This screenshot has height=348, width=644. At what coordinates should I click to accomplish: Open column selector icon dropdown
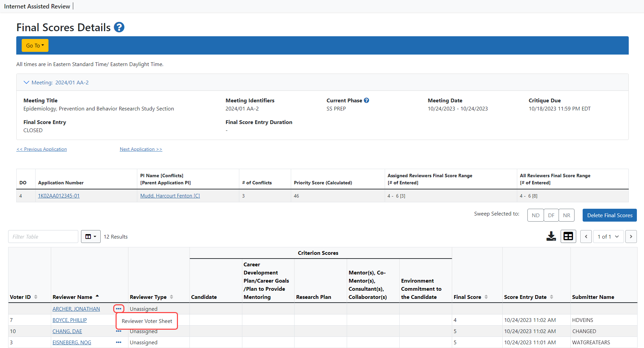[x=91, y=237]
